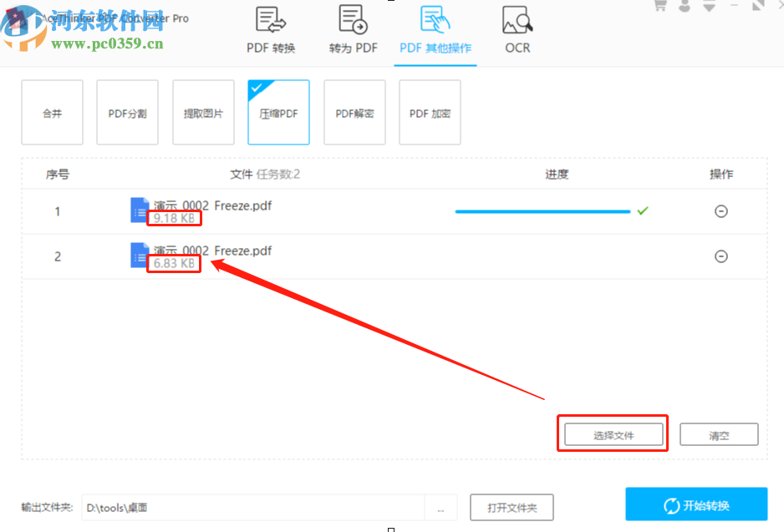The image size is (784, 532).
Task: Choose the PDF解密 operation tile
Action: point(354,113)
